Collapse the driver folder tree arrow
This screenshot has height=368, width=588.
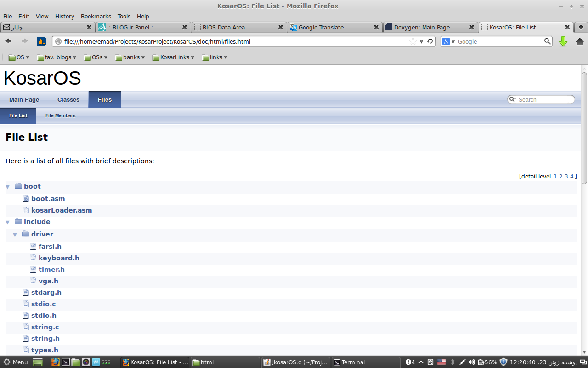point(15,235)
